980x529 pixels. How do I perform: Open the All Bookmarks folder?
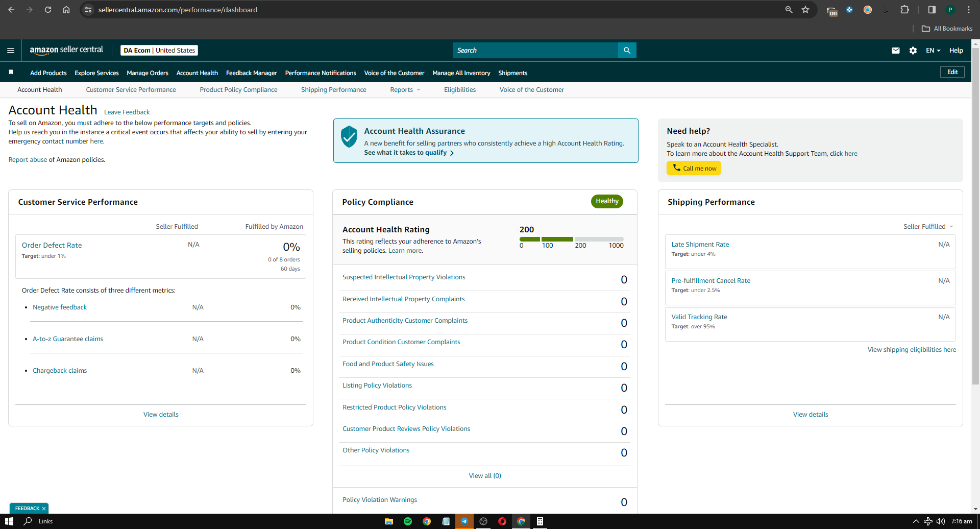point(947,29)
